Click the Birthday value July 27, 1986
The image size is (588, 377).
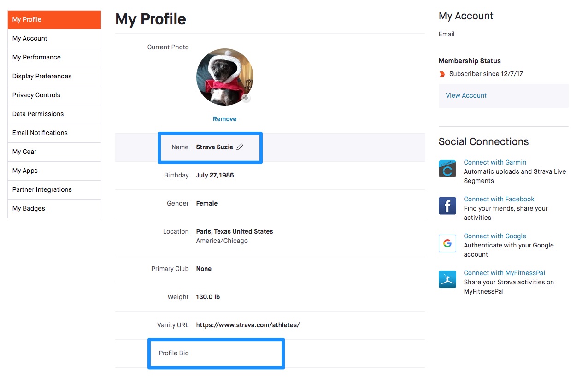point(215,175)
